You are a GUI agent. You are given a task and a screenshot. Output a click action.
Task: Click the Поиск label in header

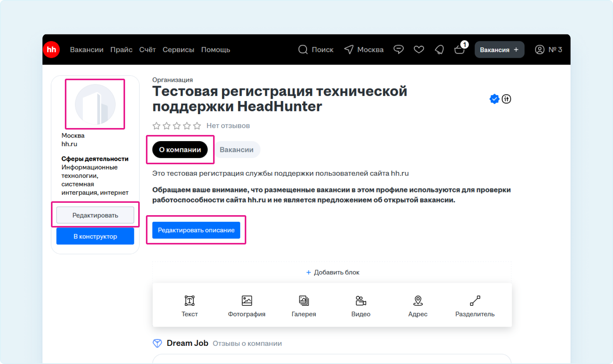[x=323, y=50]
